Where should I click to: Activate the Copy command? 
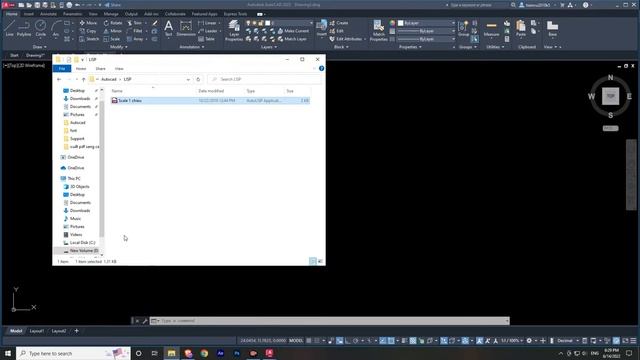88,31
